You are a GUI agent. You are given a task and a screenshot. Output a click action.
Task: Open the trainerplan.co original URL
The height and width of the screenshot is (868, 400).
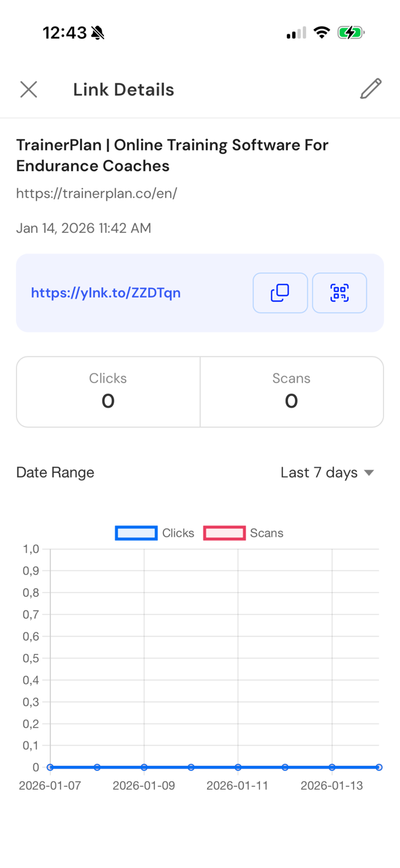pyautogui.click(x=97, y=194)
